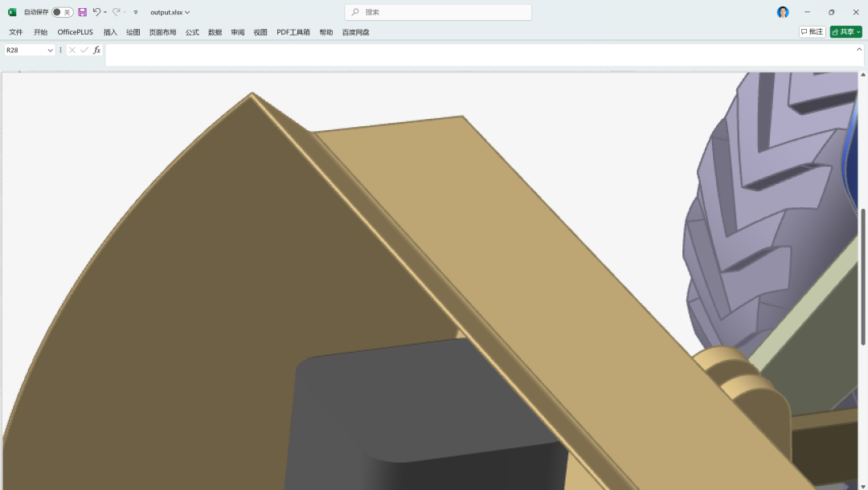
Task: Switch to the 开始 tab
Action: click(40, 32)
